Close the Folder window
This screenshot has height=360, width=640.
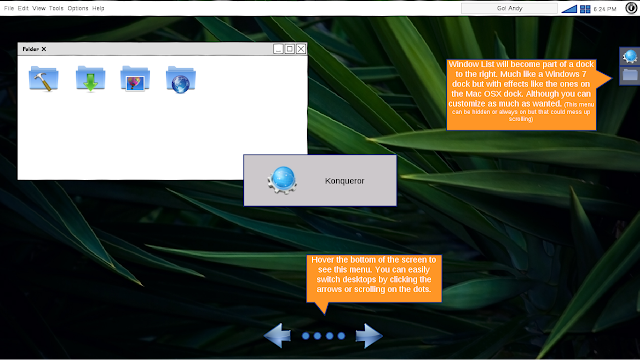(x=301, y=49)
